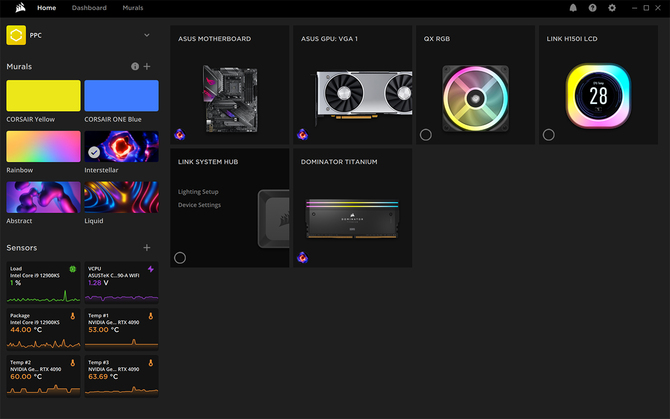Click mural icon on ASUS Motherboard card
Image resolution: width=670 pixels, height=419 pixels.
(180, 135)
